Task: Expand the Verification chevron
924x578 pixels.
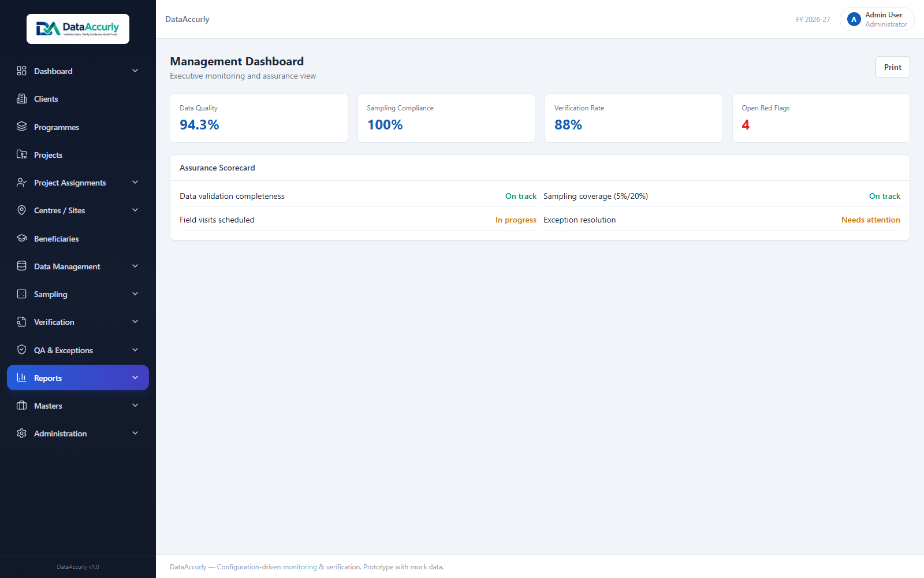Action: point(135,322)
